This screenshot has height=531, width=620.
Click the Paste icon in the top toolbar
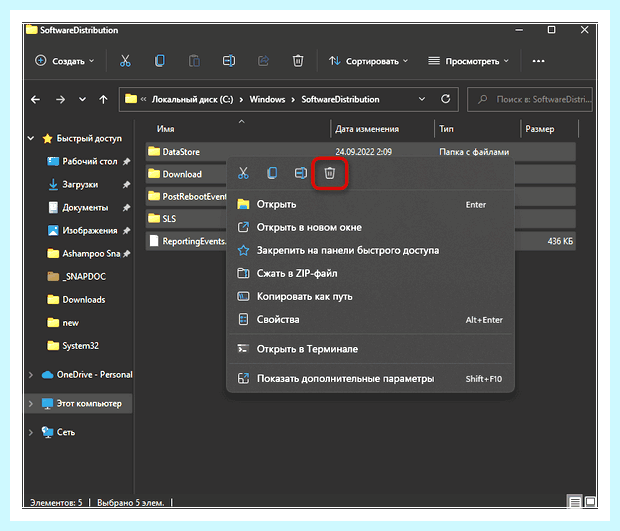point(194,61)
